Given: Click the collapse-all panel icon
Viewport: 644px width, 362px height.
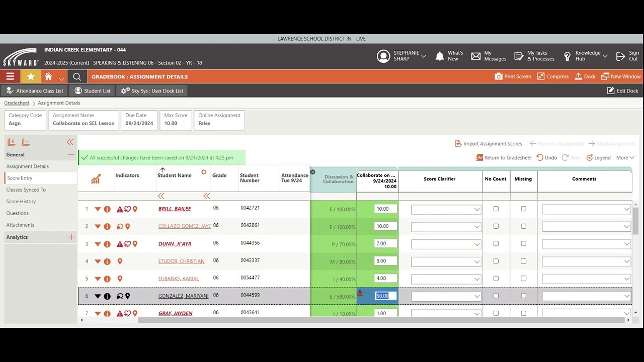Looking at the screenshot, I should tap(26, 142).
